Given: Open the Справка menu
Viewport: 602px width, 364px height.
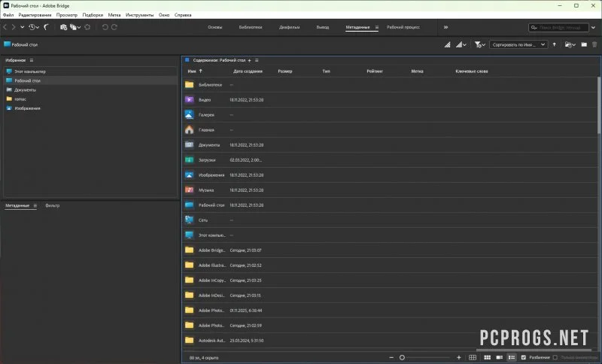Looking at the screenshot, I should point(183,15).
